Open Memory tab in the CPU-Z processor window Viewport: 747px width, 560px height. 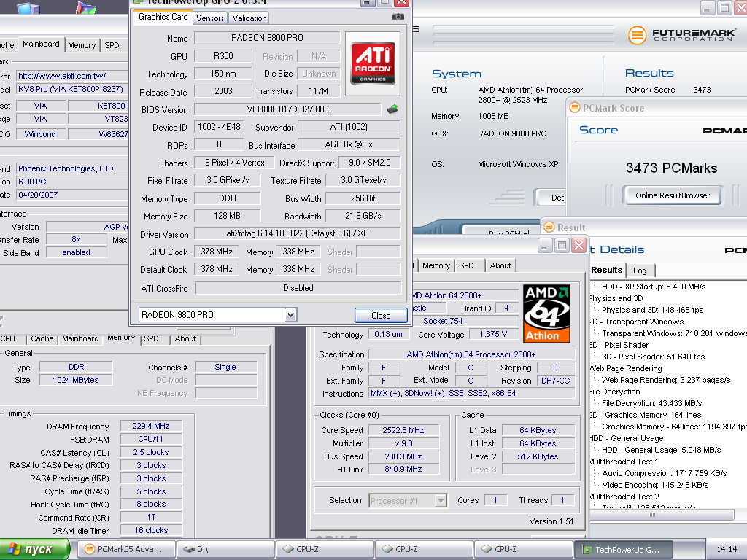436,265
